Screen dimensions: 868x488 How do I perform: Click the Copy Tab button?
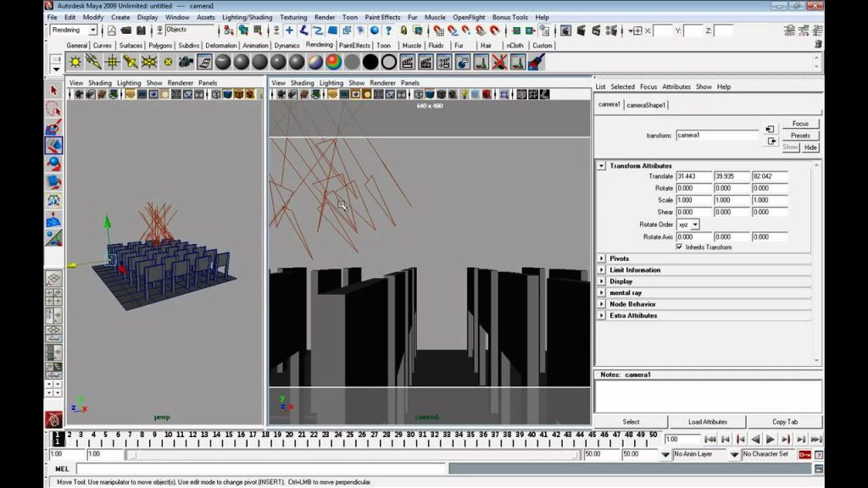click(x=784, y=422)
